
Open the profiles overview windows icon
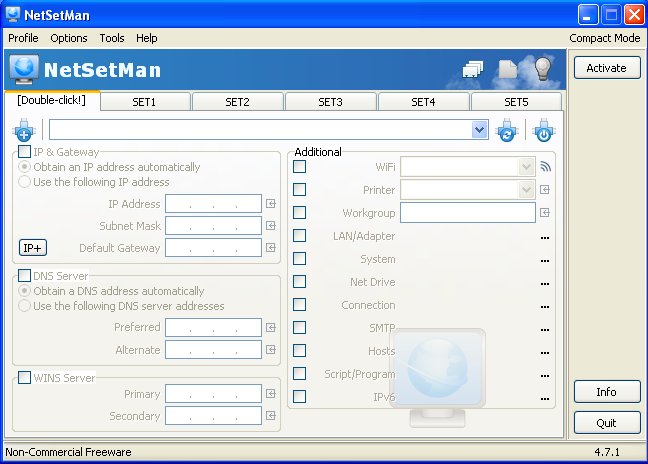point(473,69)
